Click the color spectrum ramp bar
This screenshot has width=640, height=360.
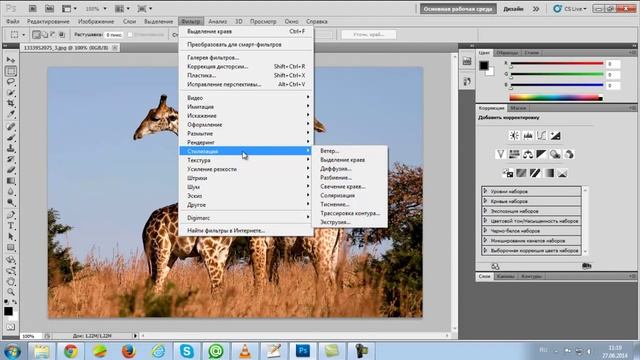click(x=556, y=98)
